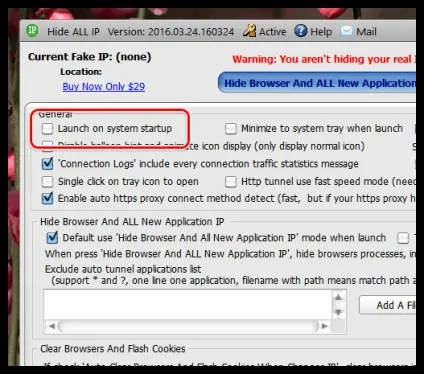The width and height of the screenshot is (424, 374).
Task: Click the Exclude auto tunnel applications list label
Action: click(x=123, y=269)
